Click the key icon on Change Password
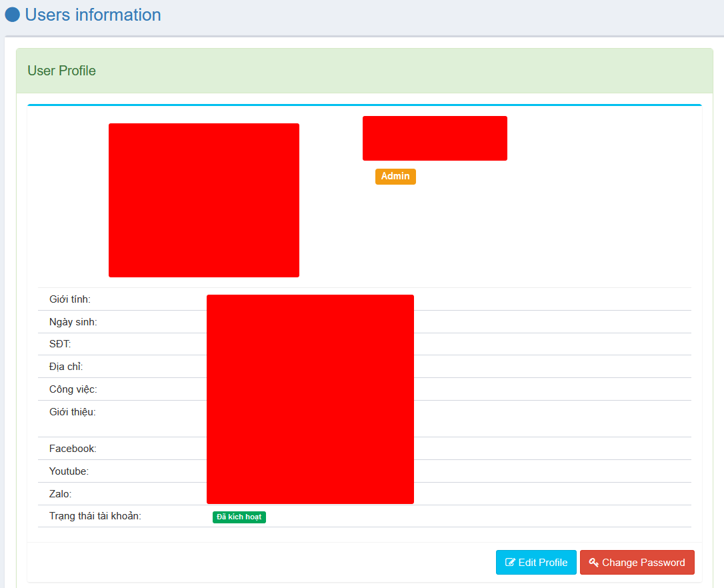Image resolution: width=724 pixels, height=588 pixels. [594, 562]
